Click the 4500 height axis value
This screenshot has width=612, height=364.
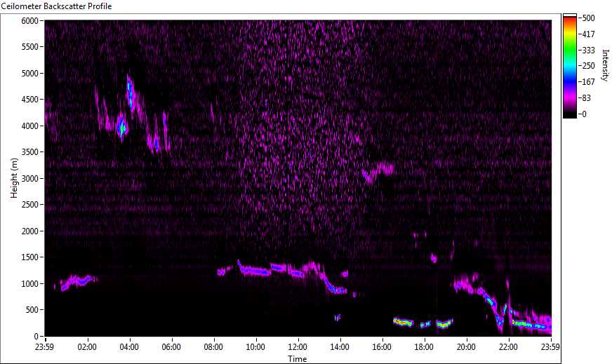click(29, 100)
